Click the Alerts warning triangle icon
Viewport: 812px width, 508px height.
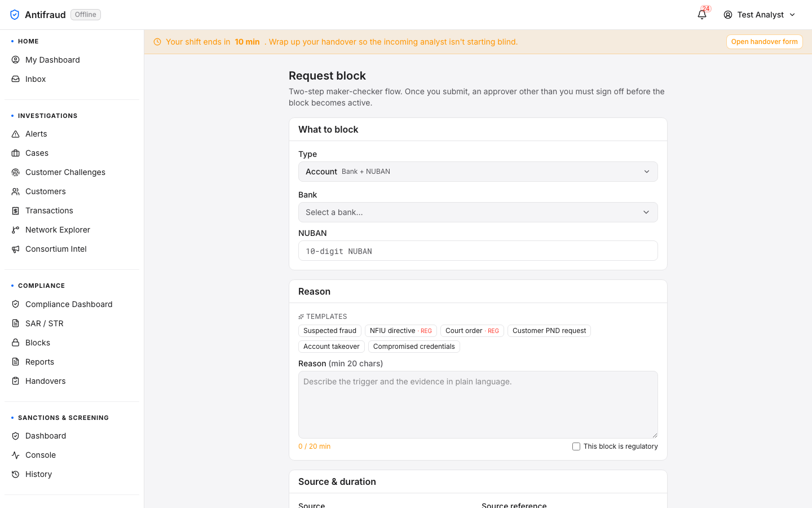point(16,134)
